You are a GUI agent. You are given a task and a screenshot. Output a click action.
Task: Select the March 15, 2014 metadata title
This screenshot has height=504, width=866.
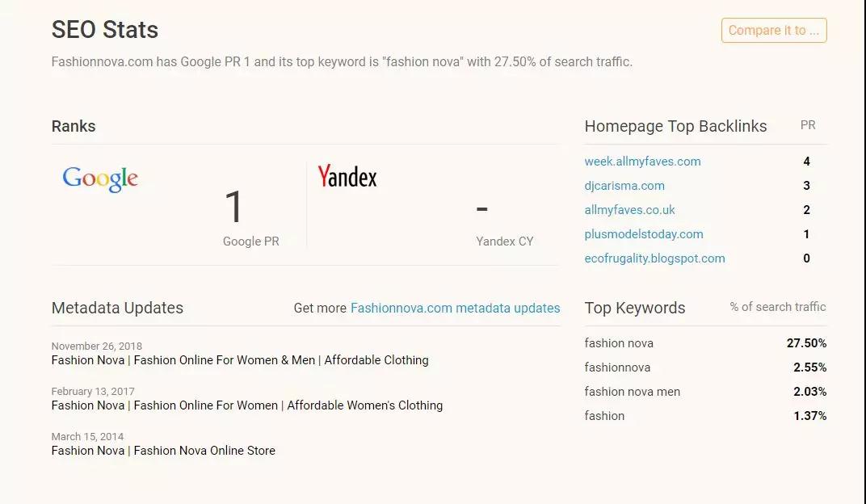[163, 451]
